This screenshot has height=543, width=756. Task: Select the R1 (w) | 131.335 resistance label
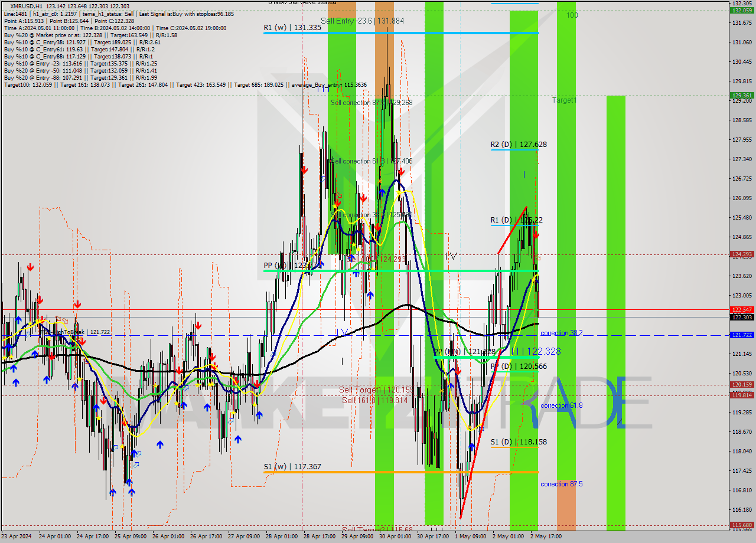[x=292, y=28]
